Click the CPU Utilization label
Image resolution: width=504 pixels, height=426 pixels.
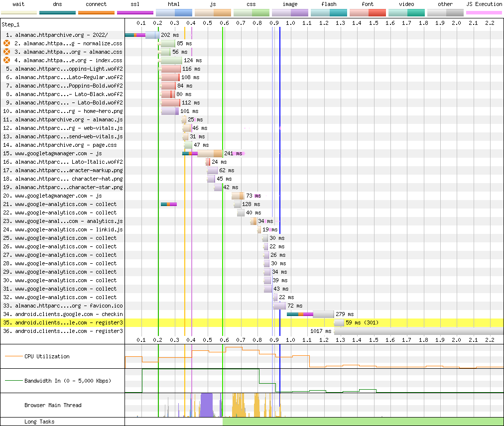point(47,356)
